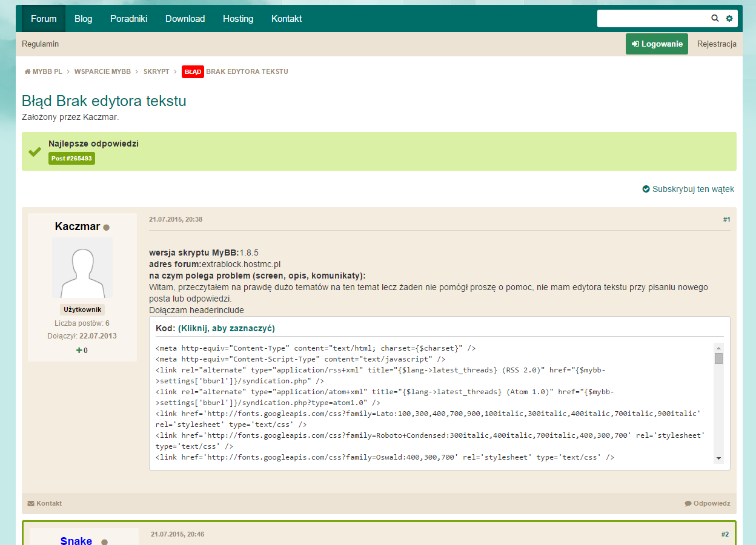Click the subscribe thread check icon

pos(646,189)
